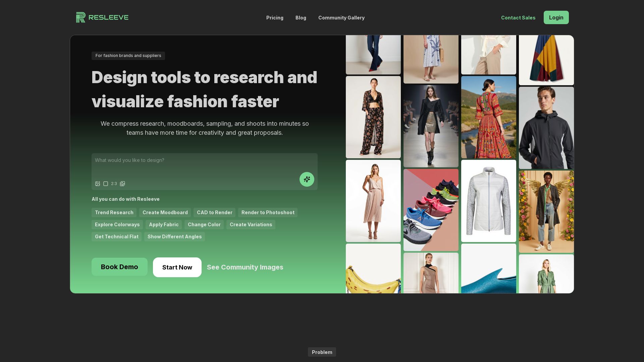Go to Community Gallery

(341, 18)
